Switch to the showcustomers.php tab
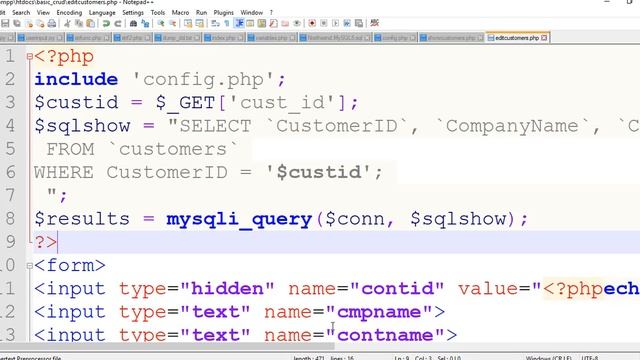Image resolution: width=640 pixels, height=360 pixels. 451,38
